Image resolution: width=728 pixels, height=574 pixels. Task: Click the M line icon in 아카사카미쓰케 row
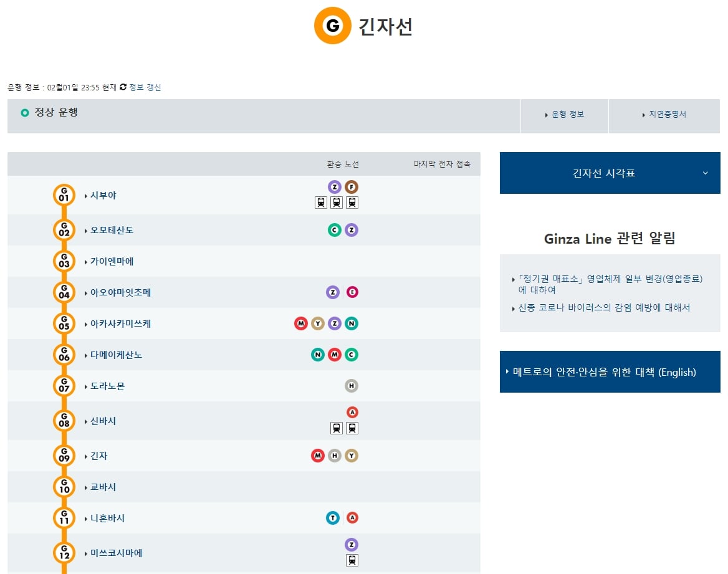click(301, 323)
